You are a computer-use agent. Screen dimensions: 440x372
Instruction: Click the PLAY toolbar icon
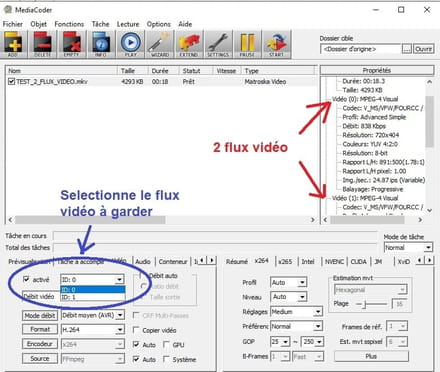point(130,44)
